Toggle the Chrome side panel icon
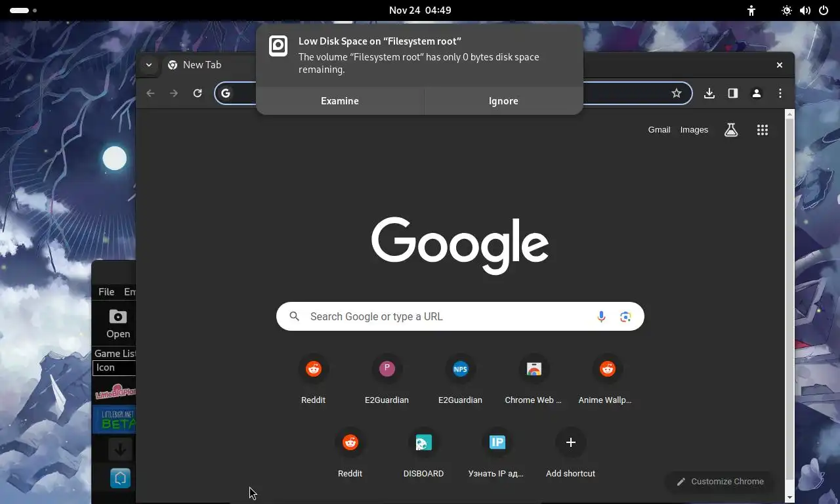Screen dimensions: 840x504 pyautogui.click(x=733, y=93)
